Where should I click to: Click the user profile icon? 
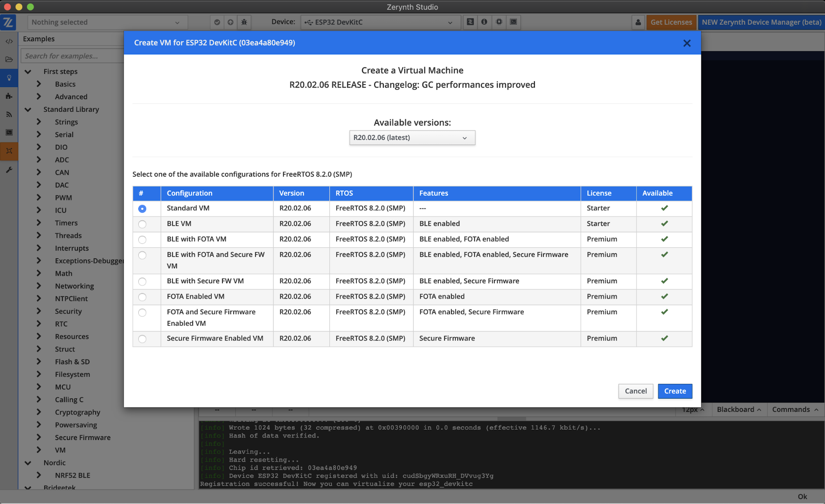pyautogui.click(x=638, y=22)
